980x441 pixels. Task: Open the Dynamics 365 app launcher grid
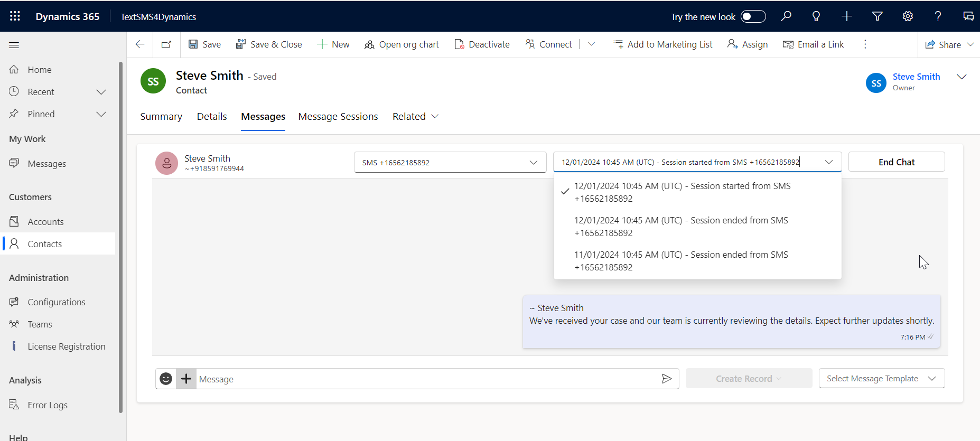coord(15,16)
